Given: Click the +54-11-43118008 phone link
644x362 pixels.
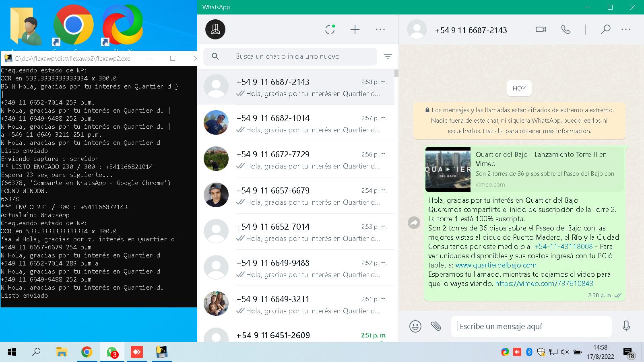Looking at the screenshot, I should [563, 247].
